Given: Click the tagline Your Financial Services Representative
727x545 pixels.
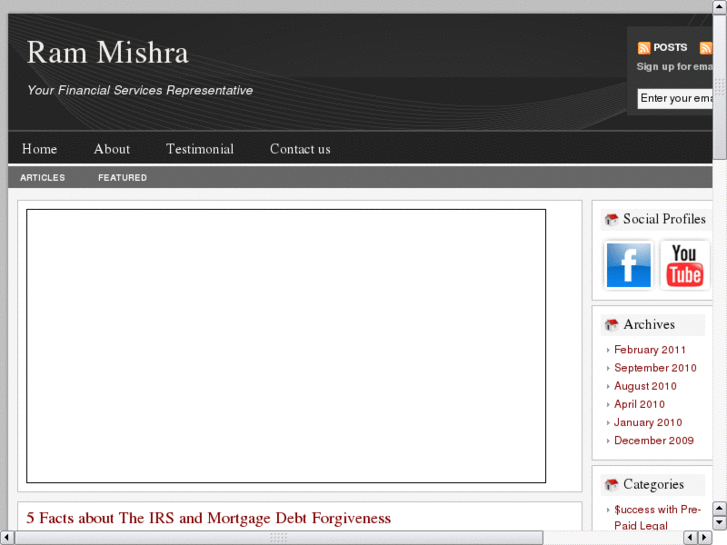Looking at the screenshot, I should pyautogui.click(x=140, y=90).
